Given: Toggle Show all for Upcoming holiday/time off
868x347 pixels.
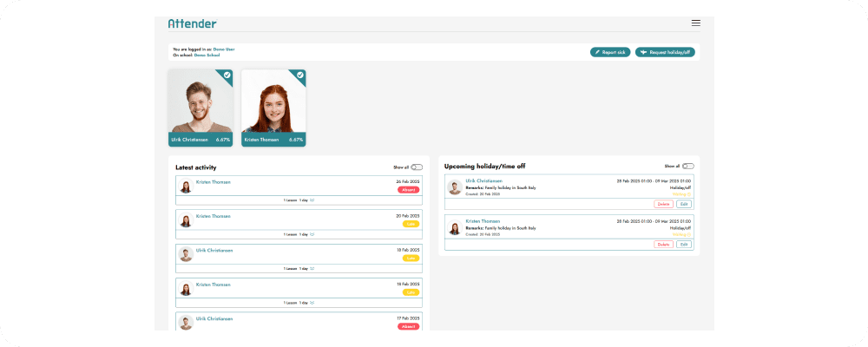Looking at the screenshot, I should [688, 166].
